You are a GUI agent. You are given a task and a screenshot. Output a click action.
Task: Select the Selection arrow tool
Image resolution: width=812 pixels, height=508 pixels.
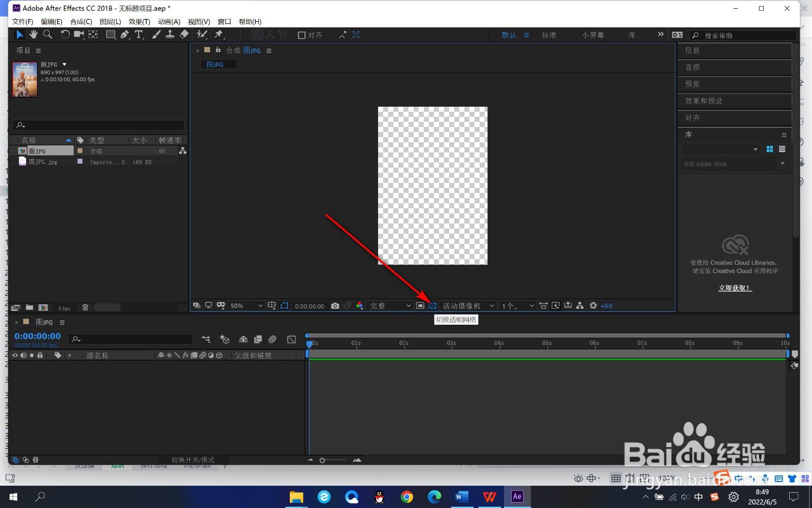point(19,35)
